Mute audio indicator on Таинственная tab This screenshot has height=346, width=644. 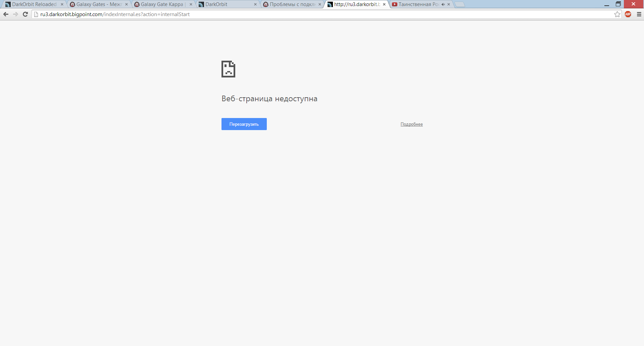click(x=443, y=4)
